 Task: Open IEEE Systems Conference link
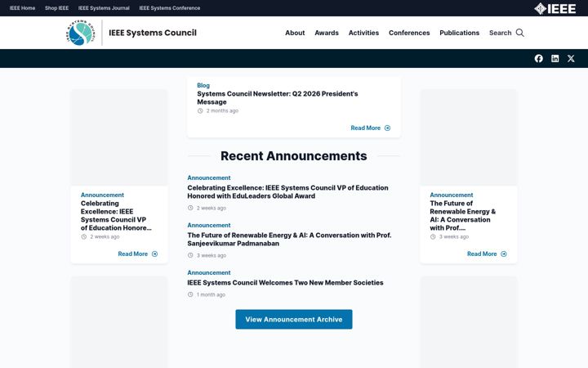pos(170,8)
